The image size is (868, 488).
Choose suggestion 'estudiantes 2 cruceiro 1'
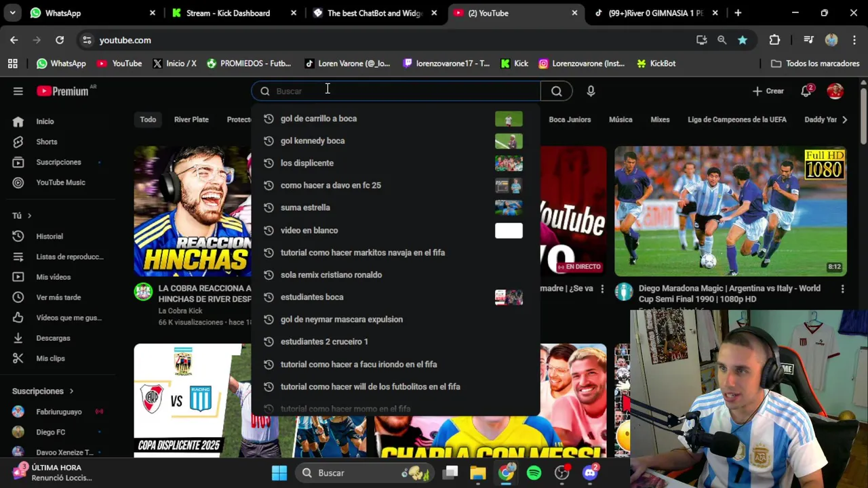[395, 342]
